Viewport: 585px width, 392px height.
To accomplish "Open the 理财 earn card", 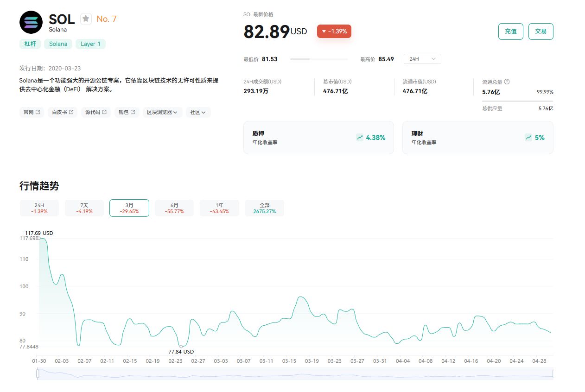I will pos(478,138).
